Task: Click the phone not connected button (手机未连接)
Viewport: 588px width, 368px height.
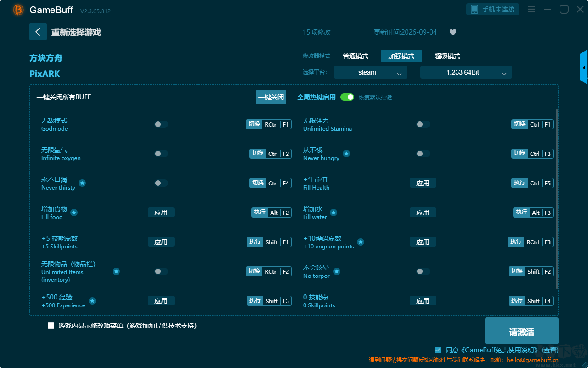Action: point(493,9)
